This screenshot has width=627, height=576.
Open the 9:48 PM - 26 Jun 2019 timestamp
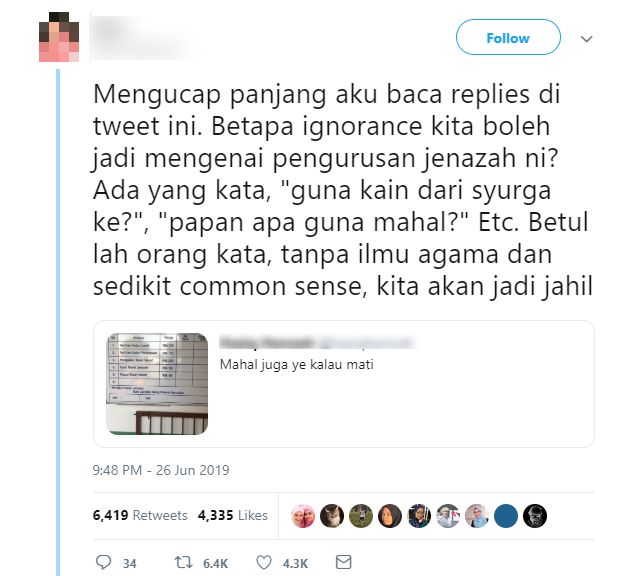[161, 470]
